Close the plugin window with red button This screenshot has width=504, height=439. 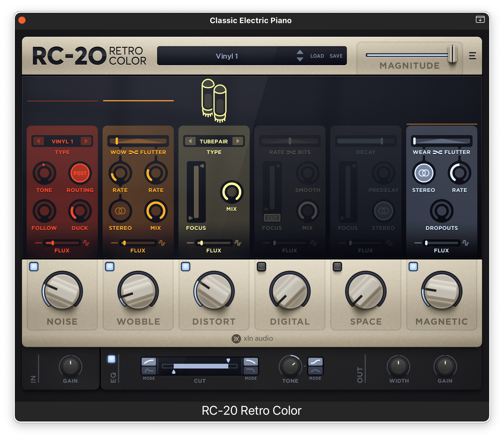[x=22, y=20]
